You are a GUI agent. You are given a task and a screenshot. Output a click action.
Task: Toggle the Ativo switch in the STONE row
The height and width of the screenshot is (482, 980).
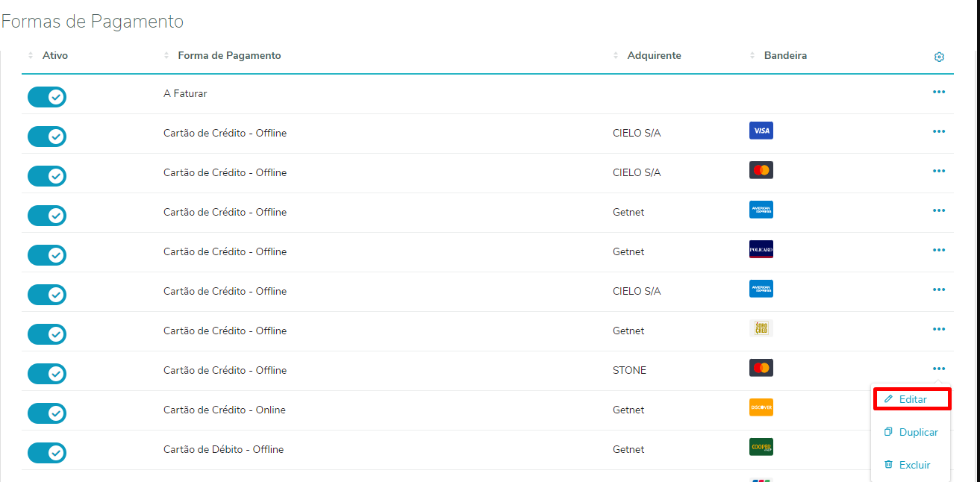coord(47,374)
